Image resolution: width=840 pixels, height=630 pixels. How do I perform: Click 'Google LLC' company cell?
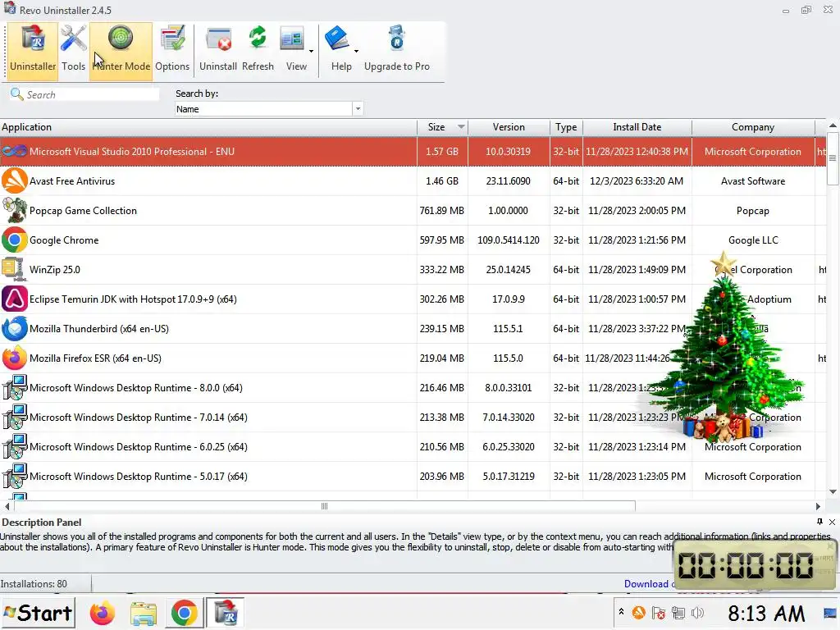(x=753, y=240)
